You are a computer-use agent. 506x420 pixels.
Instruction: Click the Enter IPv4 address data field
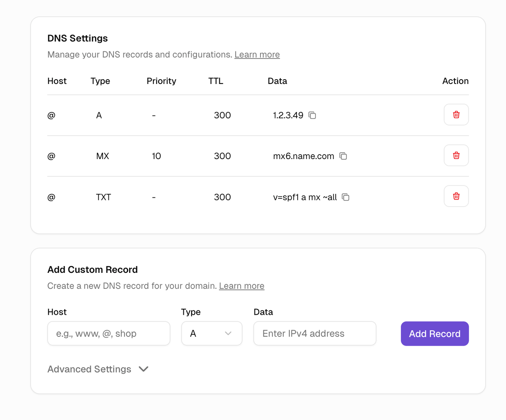click(314, 333)
